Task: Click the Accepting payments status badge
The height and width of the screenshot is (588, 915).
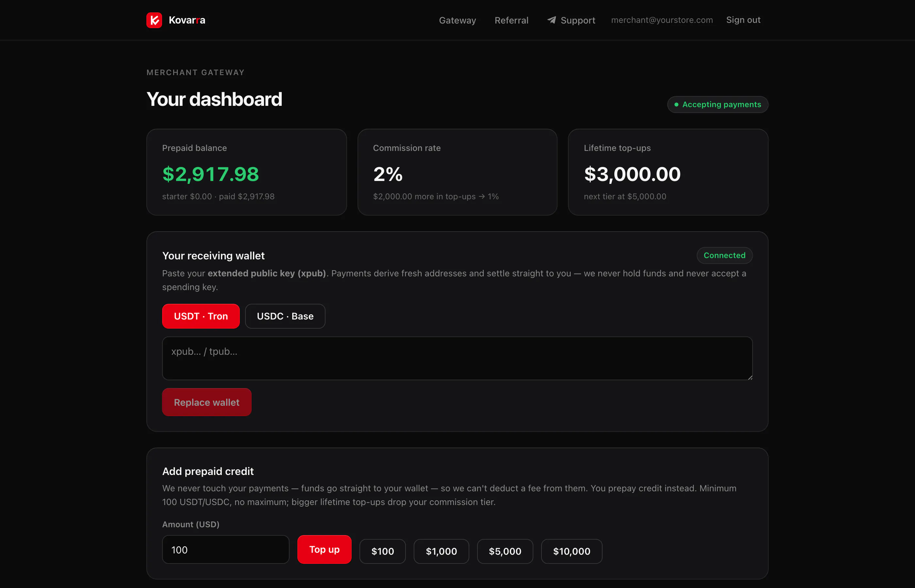Action: 718,104
